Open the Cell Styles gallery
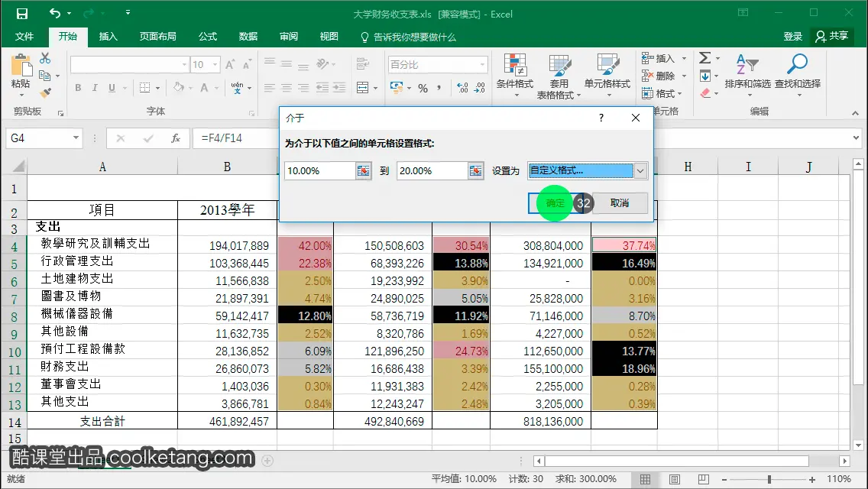This screenshot has height=489, width=868. click(x=607, y=76)
